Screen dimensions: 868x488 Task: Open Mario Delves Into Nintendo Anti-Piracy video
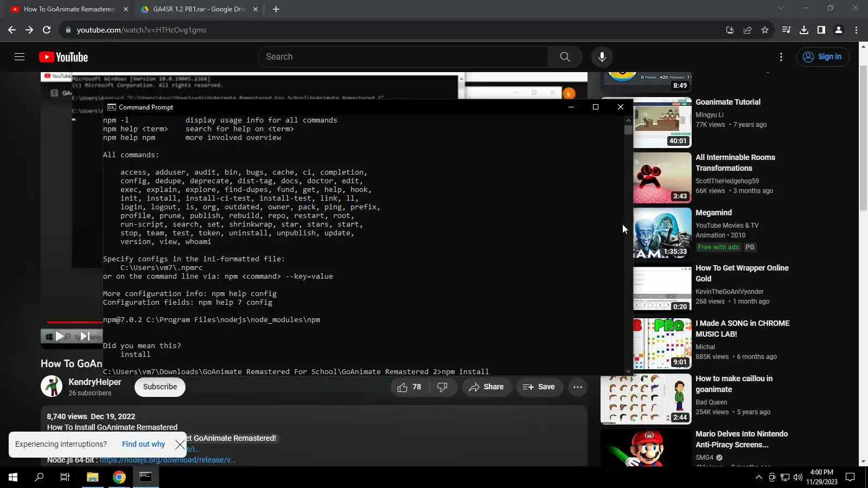[742, 439]
